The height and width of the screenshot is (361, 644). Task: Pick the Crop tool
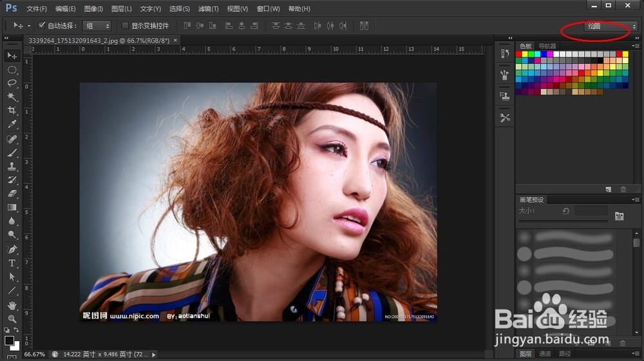pyautogui.click(x=12, y=111)
